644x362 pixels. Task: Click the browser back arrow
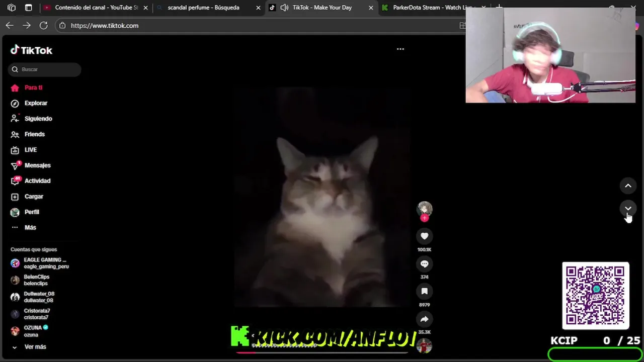click(x=10, y=26)
